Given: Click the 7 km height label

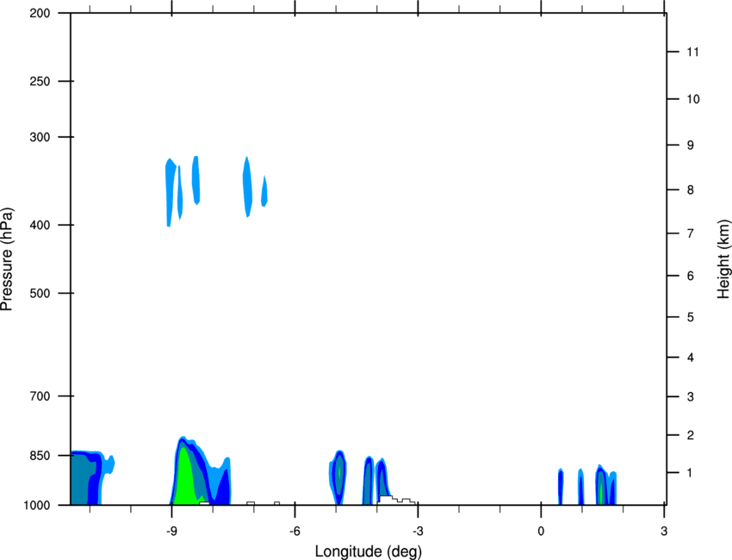Looking at the screenshot, I should 691,233.
